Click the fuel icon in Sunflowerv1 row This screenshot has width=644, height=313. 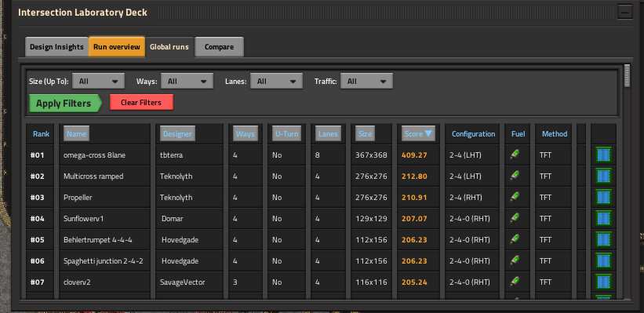coord(515,219)
